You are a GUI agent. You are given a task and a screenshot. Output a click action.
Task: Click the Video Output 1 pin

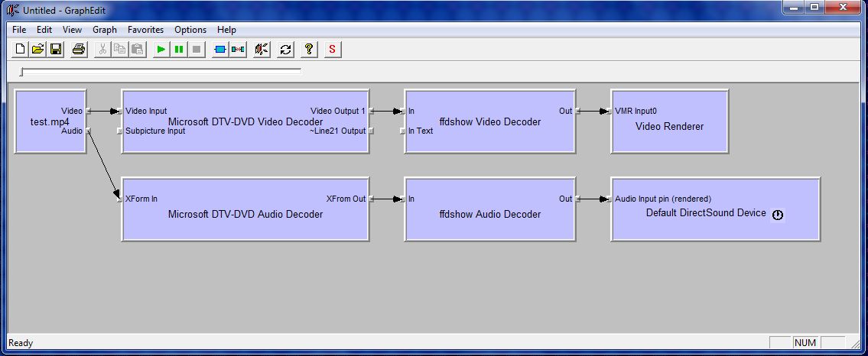tap(371, 111)
